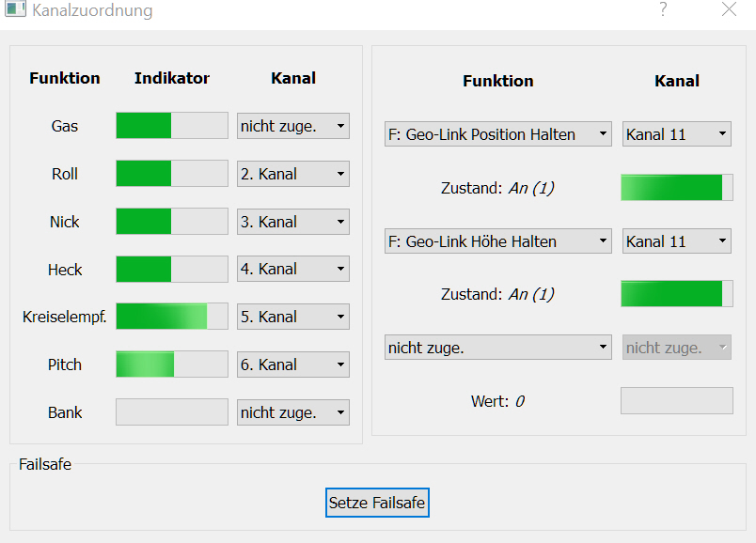
Task: Open Geo-Link Position Halten function dropdown
Action: (x=497, y=134)
